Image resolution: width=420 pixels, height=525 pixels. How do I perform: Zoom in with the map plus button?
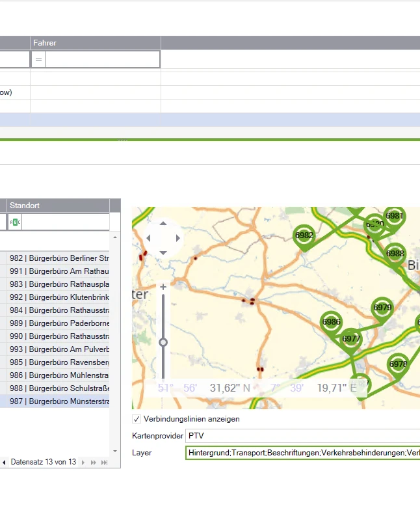(163, 287)
